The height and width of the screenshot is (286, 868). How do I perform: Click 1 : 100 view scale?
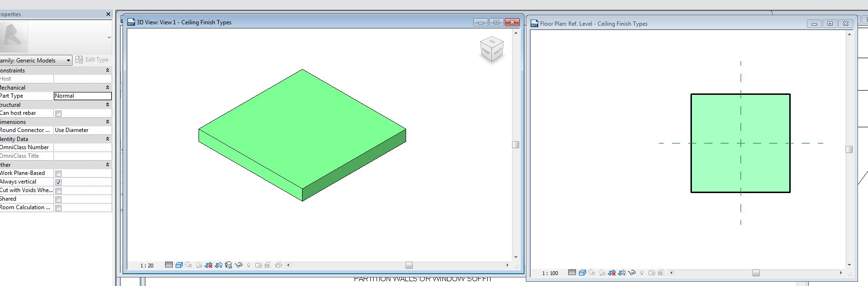pyautogui.click(x=550, y=273)
